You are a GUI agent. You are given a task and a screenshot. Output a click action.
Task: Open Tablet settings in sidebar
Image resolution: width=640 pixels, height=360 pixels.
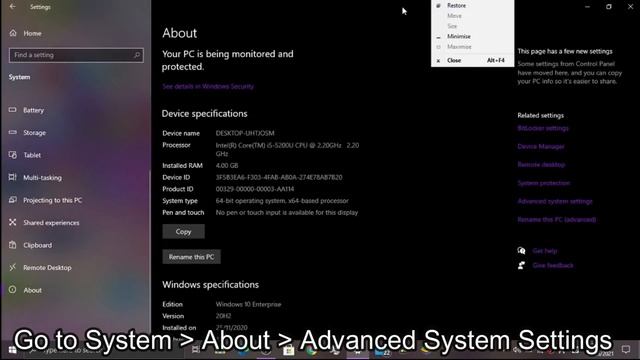24,155
